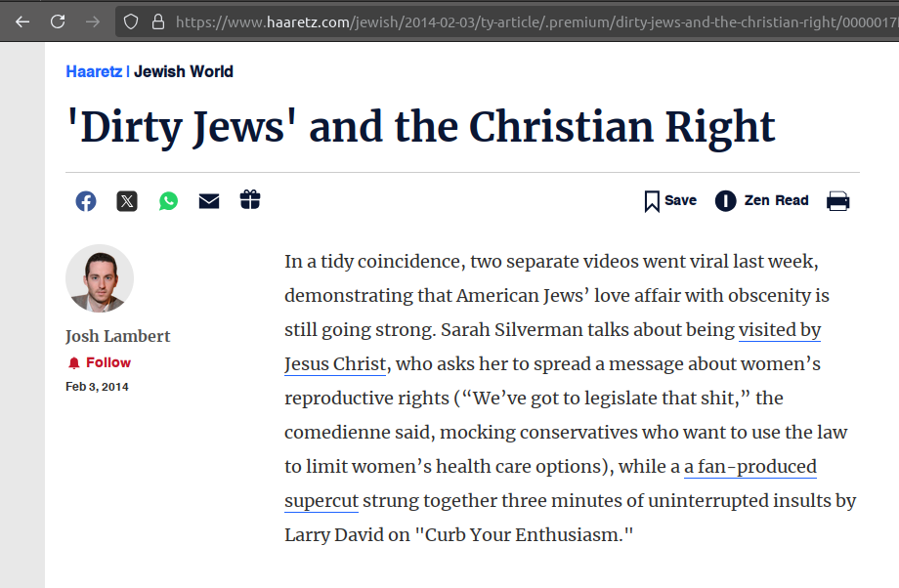
Task: Share article on X (Twitter)
Action: pyautogui.click(x=127, y=201)
